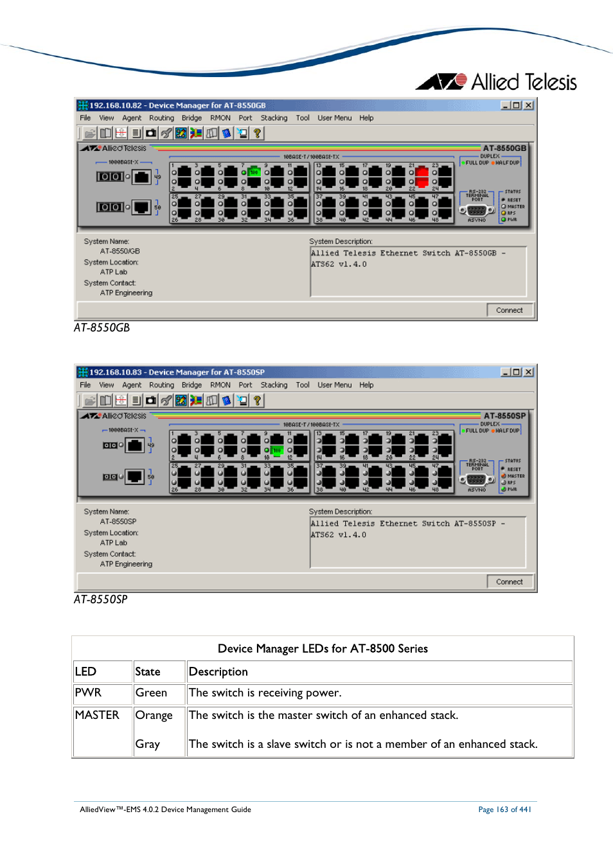This screenshot has height=868, width=613.
Task: Click the chain link icon in the AT-8550GB toolbar
Action: [166, 133]
